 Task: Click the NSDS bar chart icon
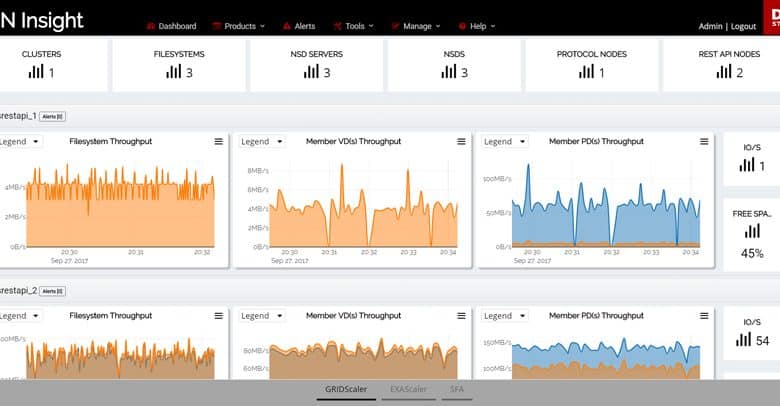449,72
